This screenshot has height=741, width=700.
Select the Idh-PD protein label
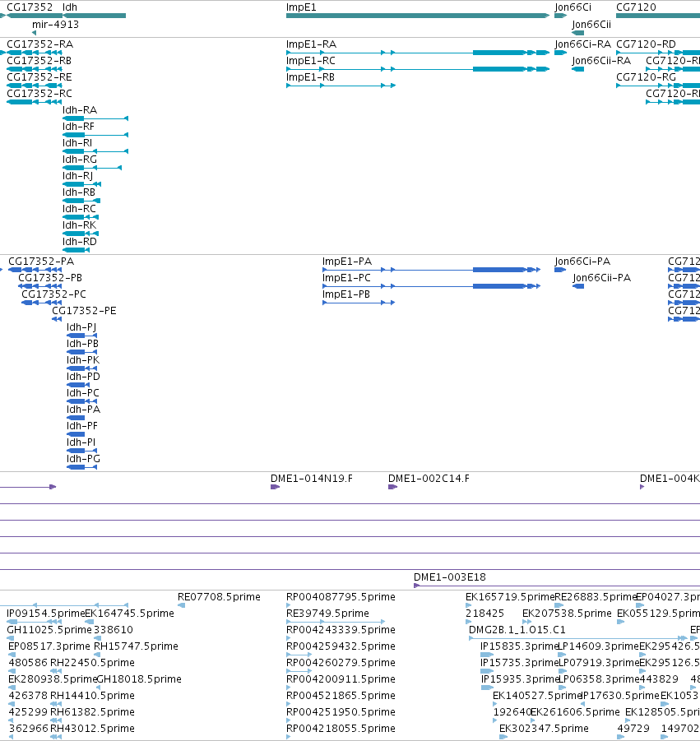tap(83, 377)
